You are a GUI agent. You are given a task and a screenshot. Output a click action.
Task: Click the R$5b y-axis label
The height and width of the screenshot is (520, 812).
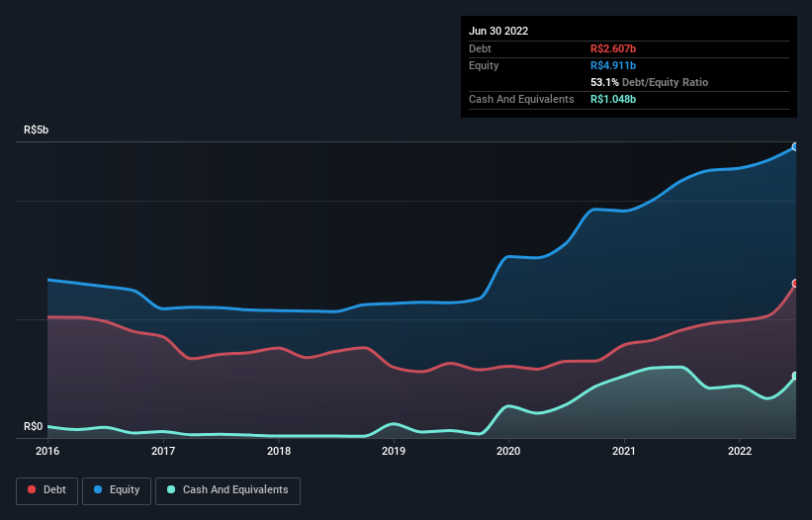pyautogui.click(x=37, y=130)
